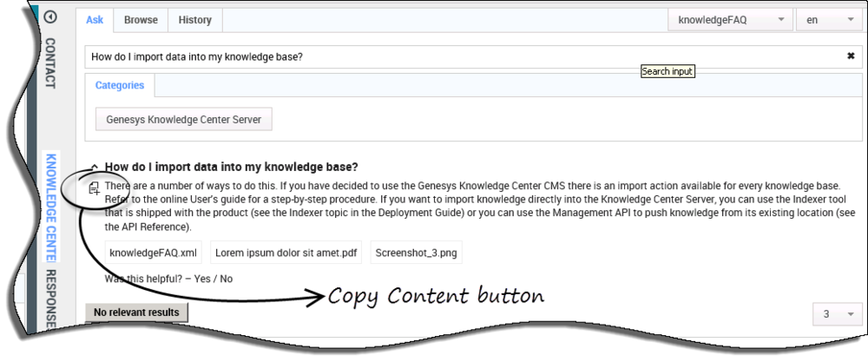The image size is (868, 362).
Task: Copy answer content with the Copy Content icon
Action: point(94,189)
